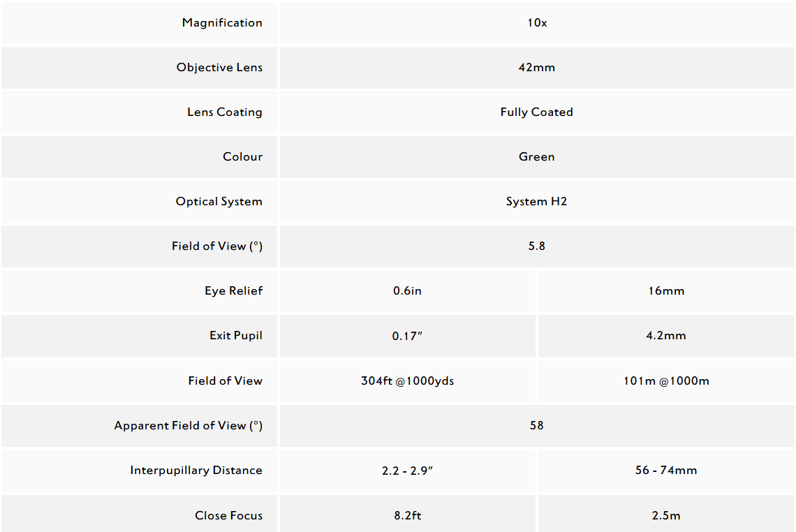Select the 8.2ft close focus value
796x532 pixels.
[x=407, y=516]
